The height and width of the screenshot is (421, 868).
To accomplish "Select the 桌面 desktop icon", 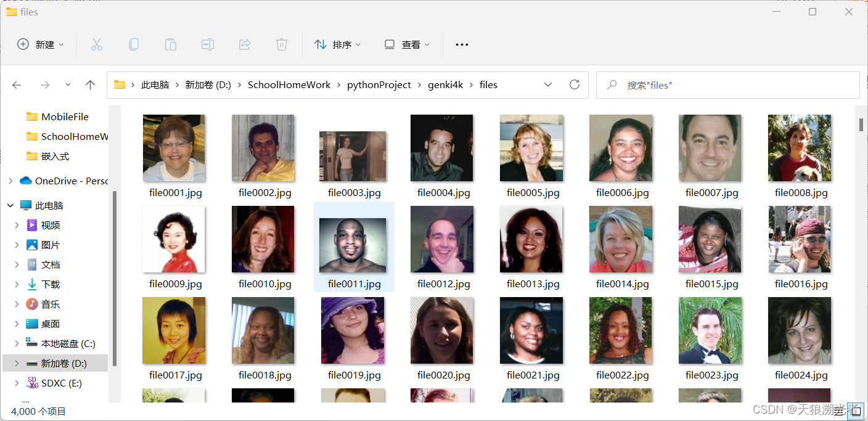I will 32,324.
